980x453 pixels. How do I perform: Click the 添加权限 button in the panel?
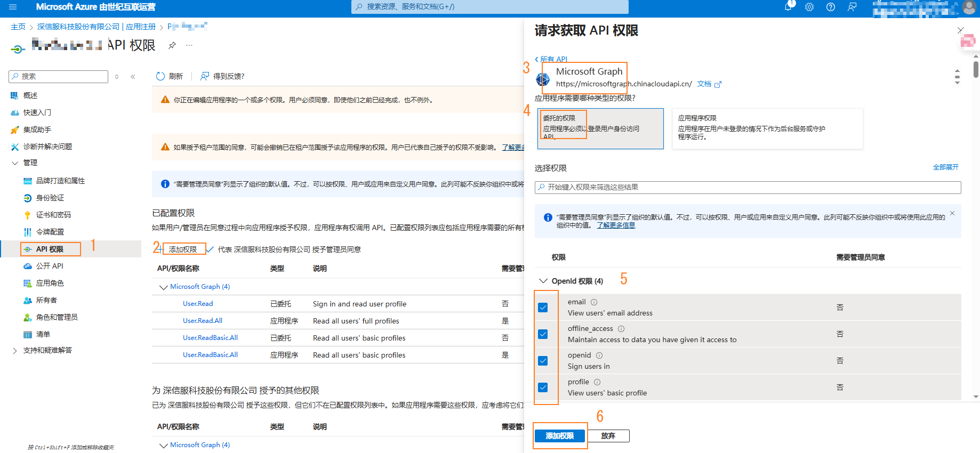coord(559,436)
